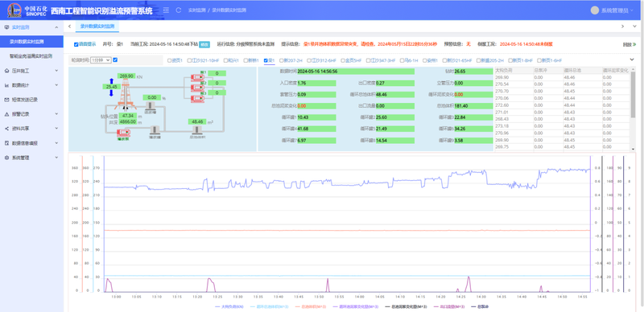Uncheck the checkbox beside the 1分钟 interval

[115, 60]
